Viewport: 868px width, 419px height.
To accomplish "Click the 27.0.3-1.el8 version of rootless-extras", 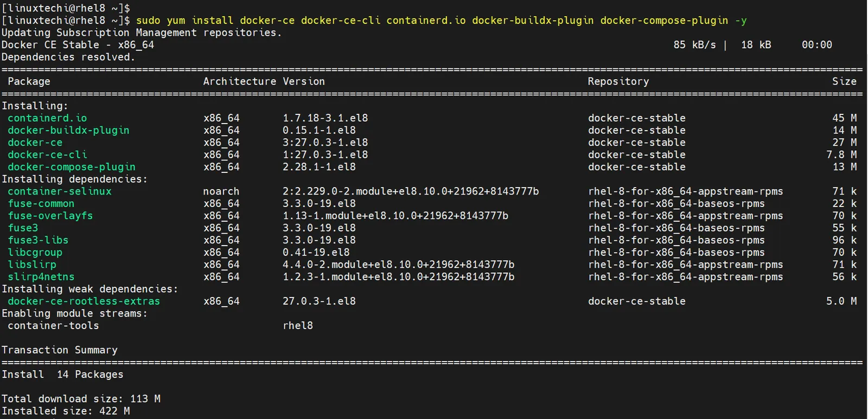I will pyautogui.click(x=319, y=301).
